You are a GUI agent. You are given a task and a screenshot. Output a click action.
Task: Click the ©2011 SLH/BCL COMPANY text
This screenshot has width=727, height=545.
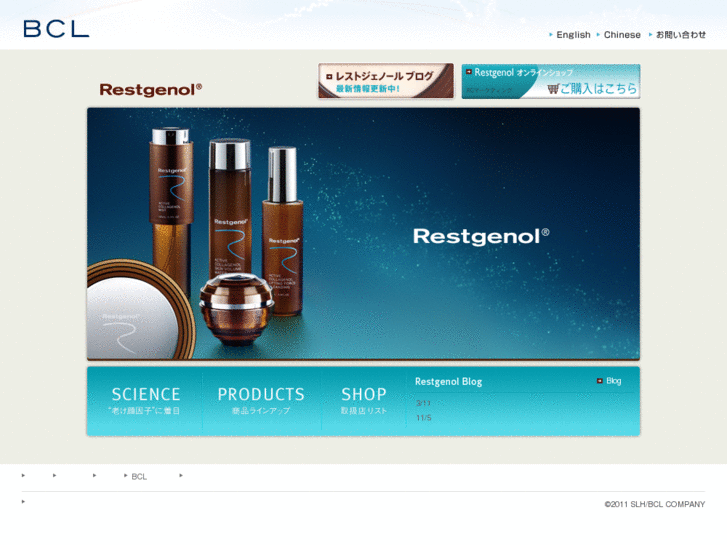655,504
